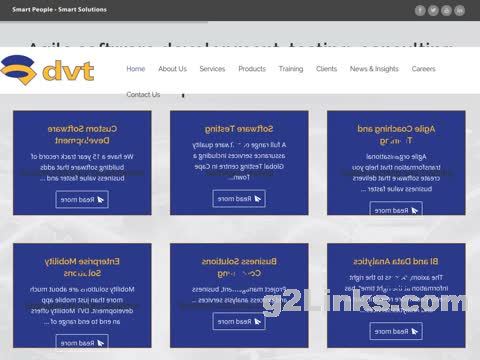Open the Twitter social icon

click(x=433, y=10)
